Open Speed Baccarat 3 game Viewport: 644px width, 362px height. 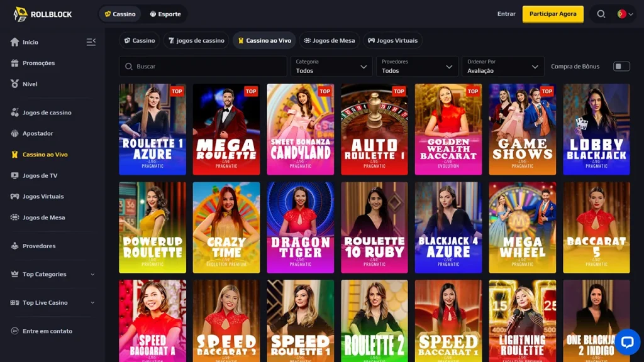click(x=226, y=321)
